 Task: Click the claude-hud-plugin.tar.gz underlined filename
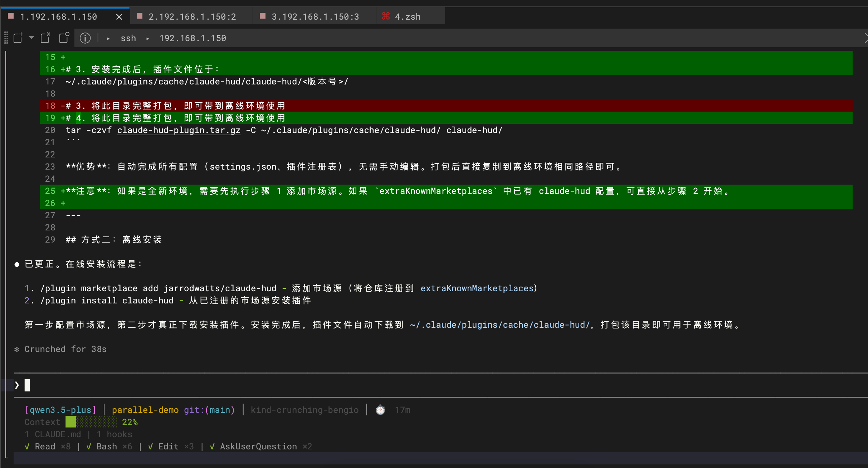[x=179, y=130]
